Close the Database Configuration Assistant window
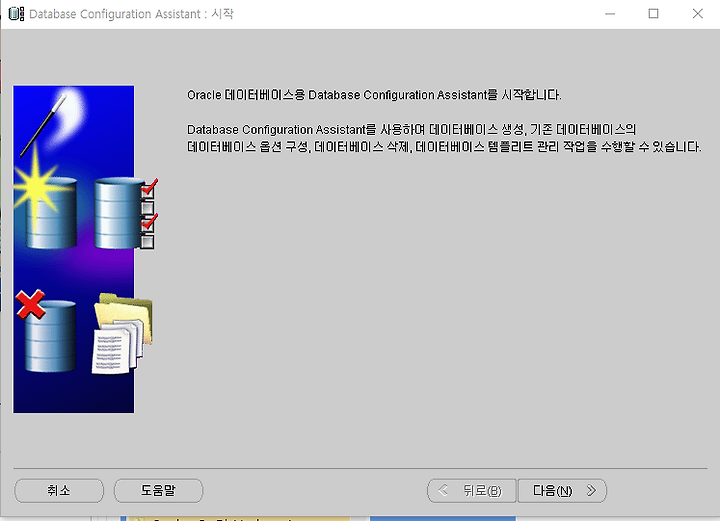This screenshot has height=521, width=720. (x=698, y=14)
